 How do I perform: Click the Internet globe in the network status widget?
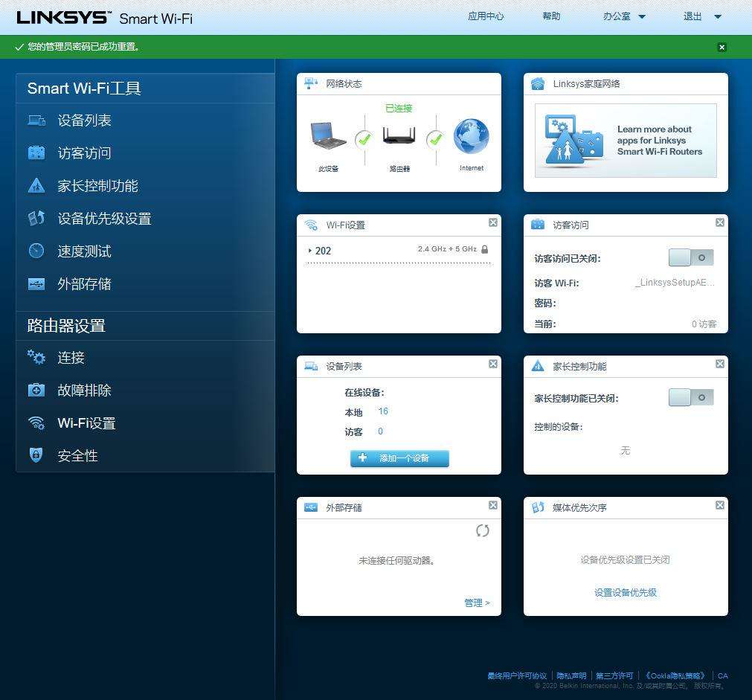click(470, 138)
